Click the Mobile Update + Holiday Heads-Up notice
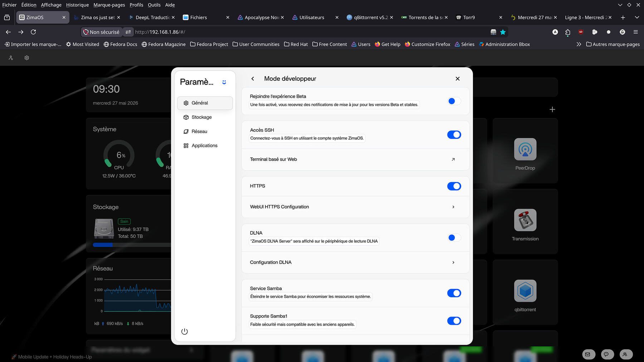644x362 pixels. 52,357
